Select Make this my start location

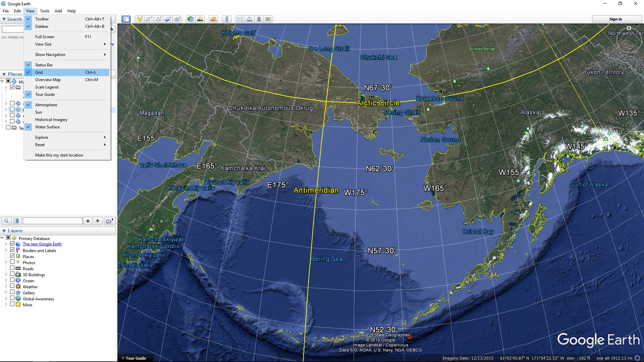coord(67,155)
